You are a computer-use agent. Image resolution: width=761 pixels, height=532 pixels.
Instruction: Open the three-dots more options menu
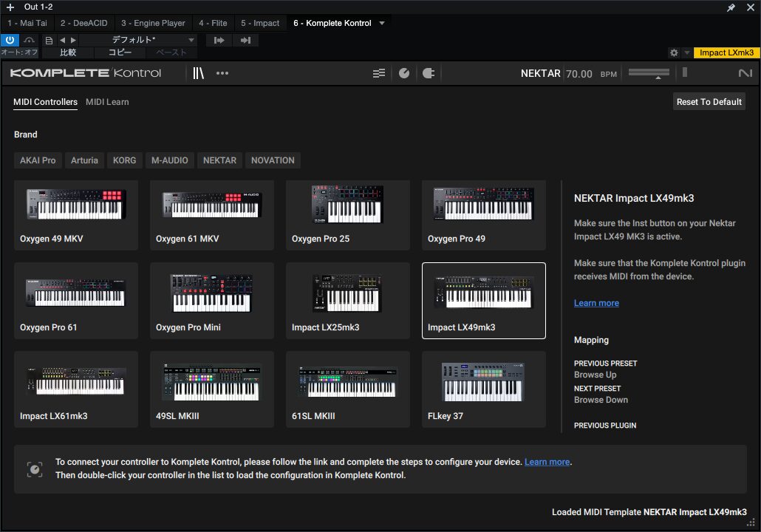pos(222,73)
